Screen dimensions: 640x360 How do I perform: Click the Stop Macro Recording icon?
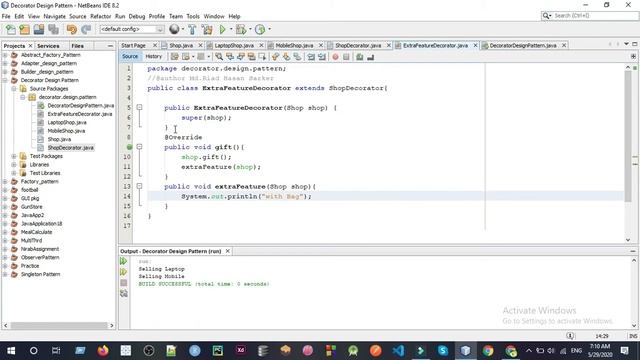pyautogui.click(x=346, y=57)
